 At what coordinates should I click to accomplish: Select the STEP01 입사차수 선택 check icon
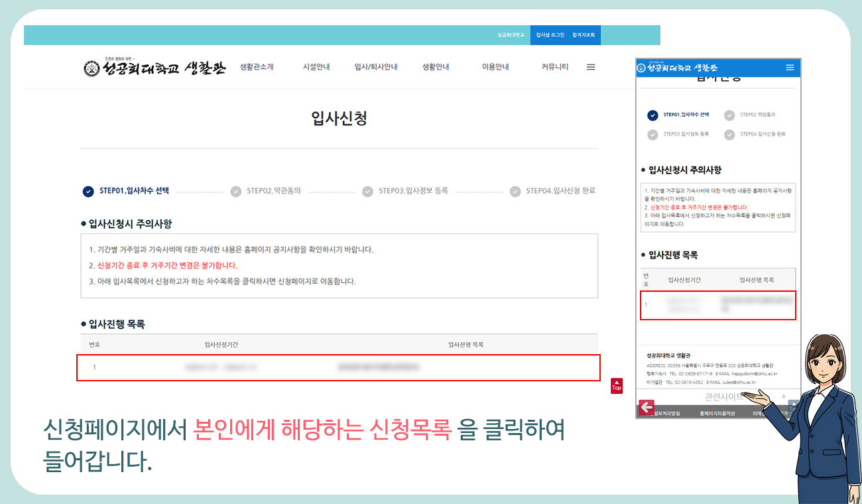89,192
